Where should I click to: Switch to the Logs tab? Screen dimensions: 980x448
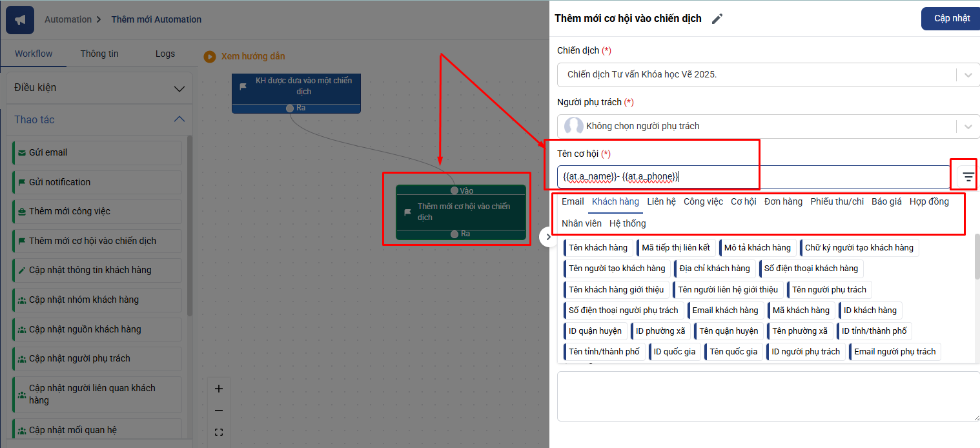click(x=165, y=54)
